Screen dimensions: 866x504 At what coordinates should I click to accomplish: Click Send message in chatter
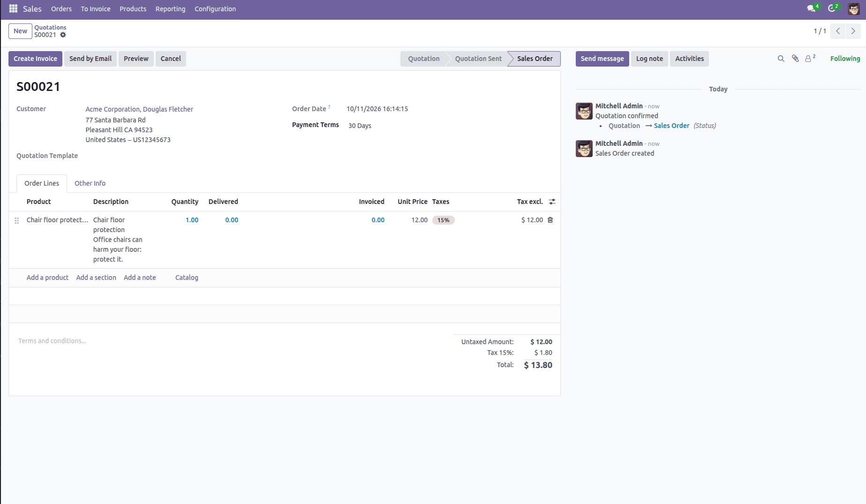(602, 59)
